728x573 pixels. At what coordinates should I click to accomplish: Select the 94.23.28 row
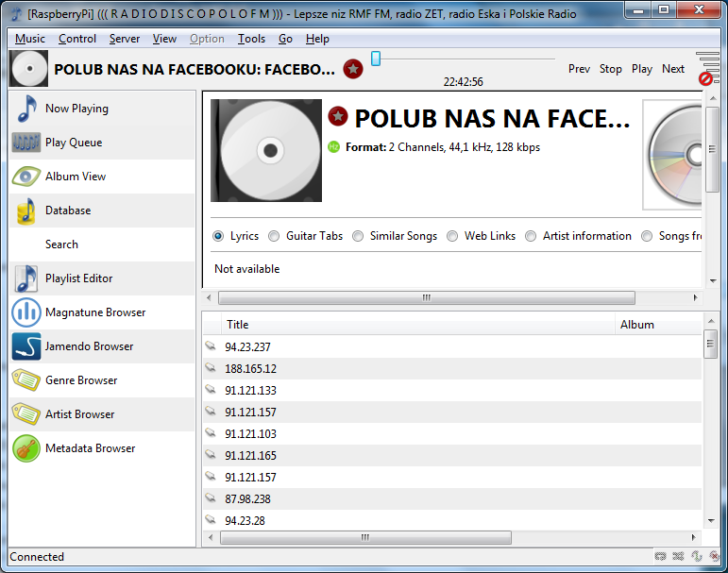click(452, 520)
